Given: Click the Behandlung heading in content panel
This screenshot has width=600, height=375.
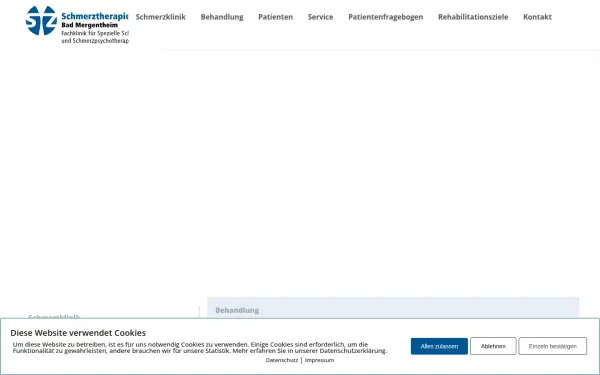Looking at the screenshot, I should (237, 310).
